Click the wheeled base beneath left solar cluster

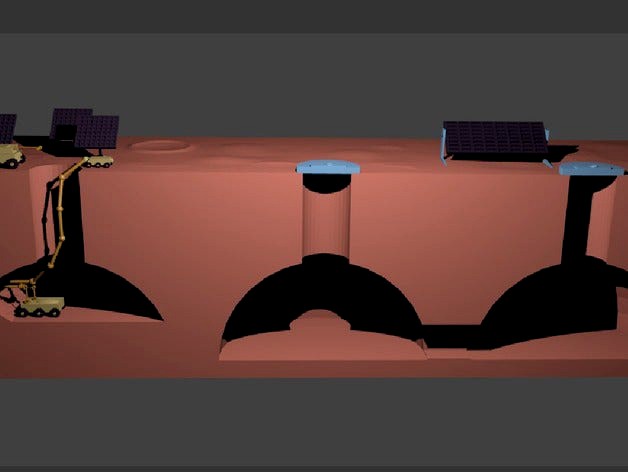point(97,160)
